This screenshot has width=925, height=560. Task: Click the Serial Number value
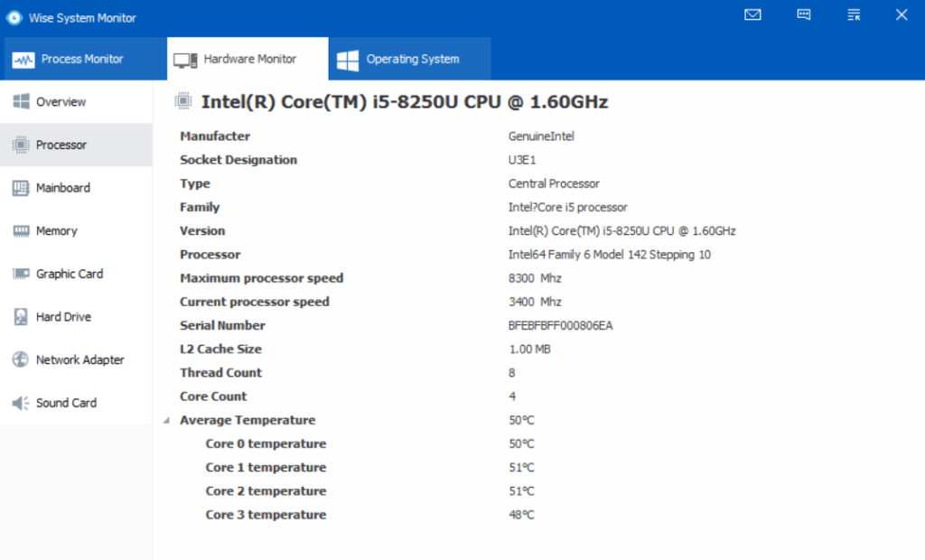pos(560,325)
